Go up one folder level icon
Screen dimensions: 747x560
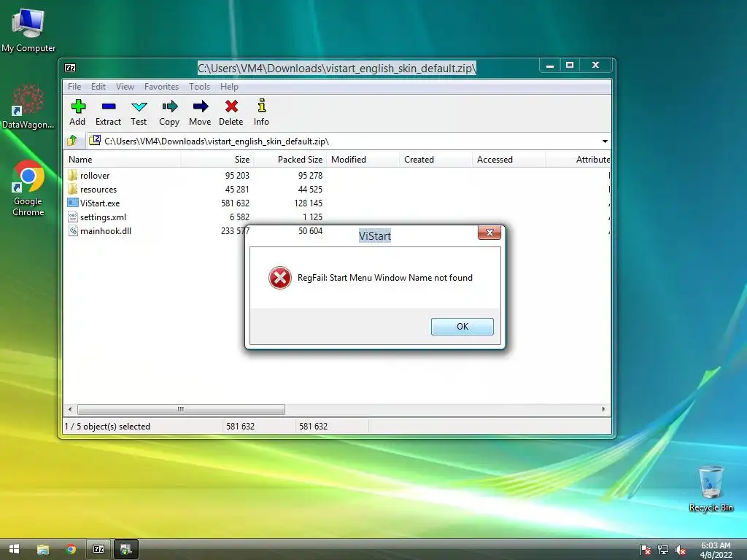click(72, 141)
